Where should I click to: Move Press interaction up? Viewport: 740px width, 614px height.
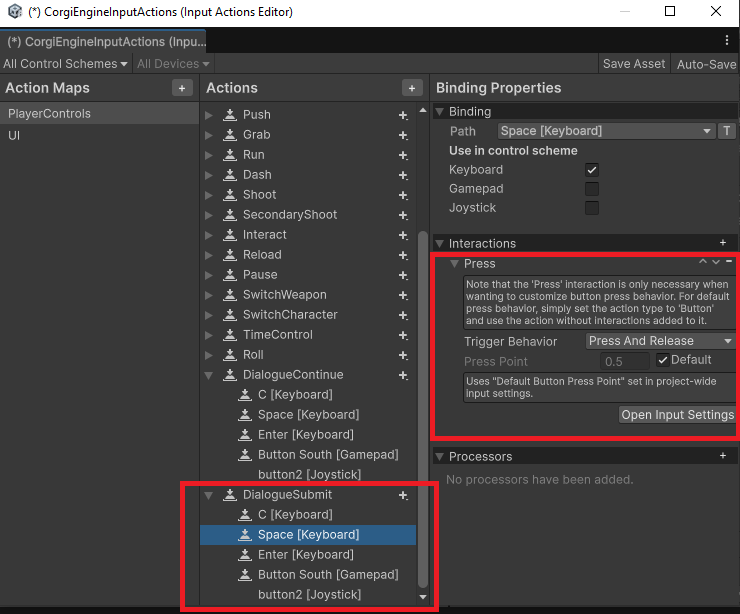(x=703, y=261)
